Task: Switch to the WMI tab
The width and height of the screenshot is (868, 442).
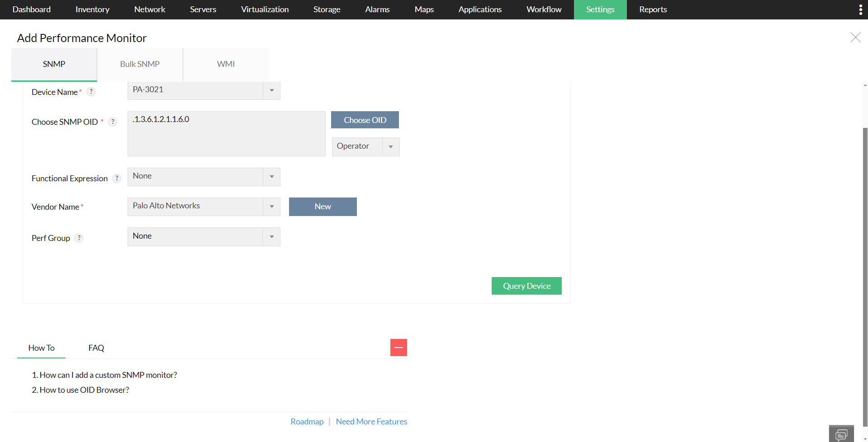Action: coord(226,64)
